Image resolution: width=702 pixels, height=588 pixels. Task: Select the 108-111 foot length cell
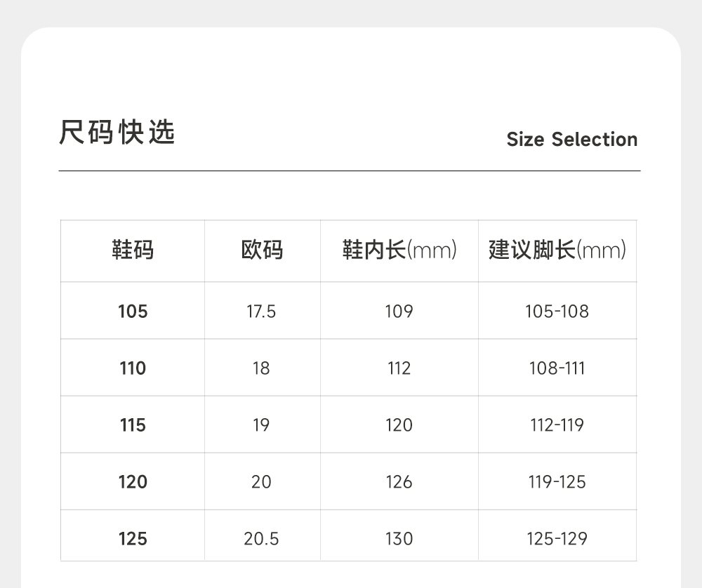click(557, 368)
